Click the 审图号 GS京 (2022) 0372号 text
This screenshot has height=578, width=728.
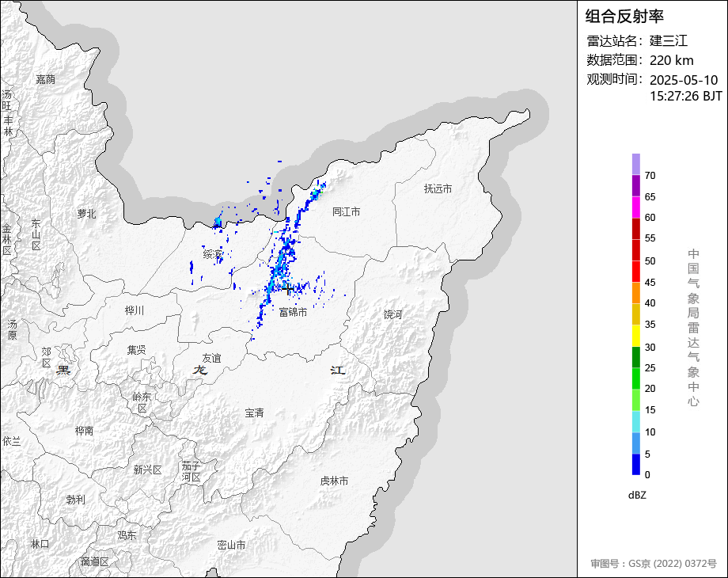coord(654,564)
